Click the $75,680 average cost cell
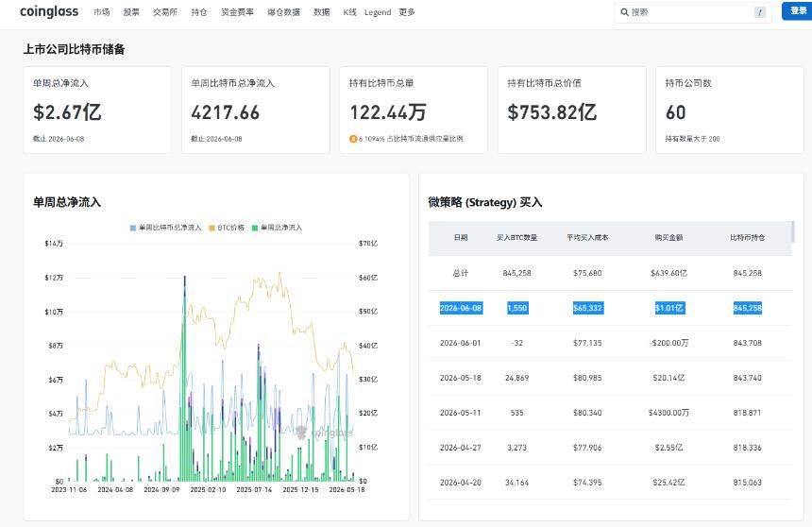This screenshot has height=527, width=812. [587, 273]
